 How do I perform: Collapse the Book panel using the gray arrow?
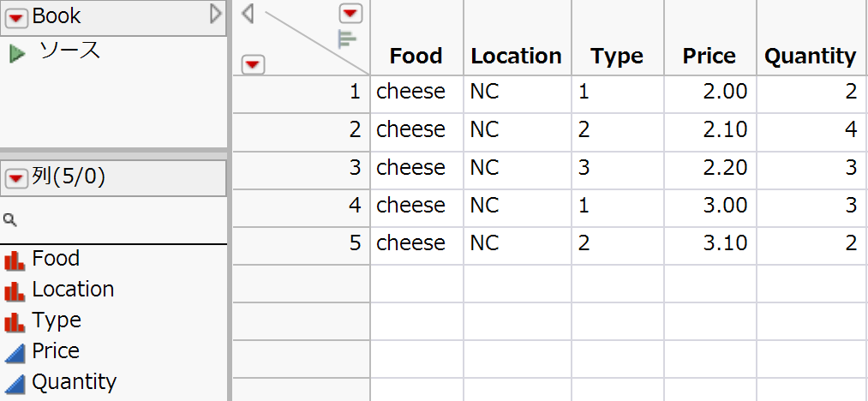[216, 14]
